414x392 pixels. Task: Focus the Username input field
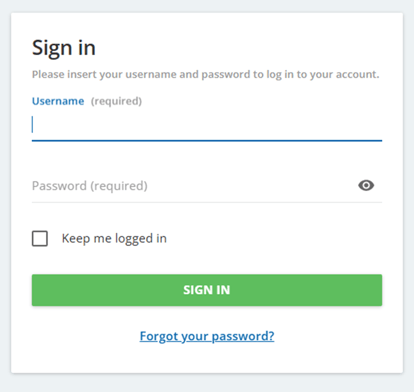207,125
